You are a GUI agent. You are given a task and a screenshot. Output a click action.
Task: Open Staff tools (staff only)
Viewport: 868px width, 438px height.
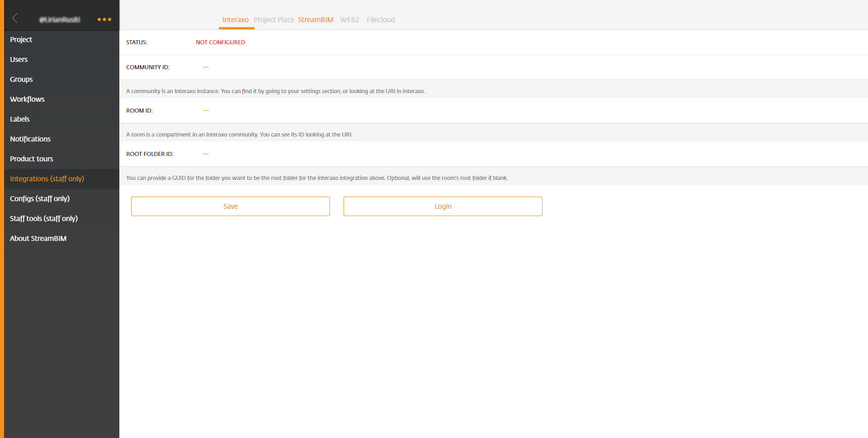61,218
